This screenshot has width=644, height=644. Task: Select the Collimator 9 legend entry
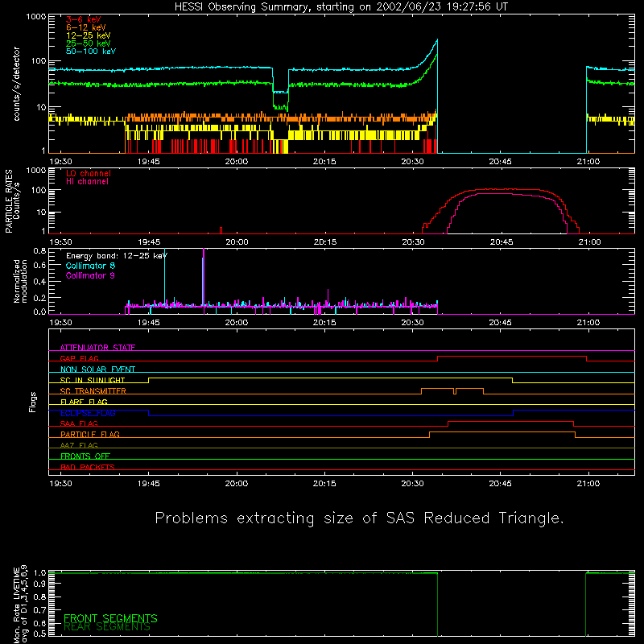point(90,275)
